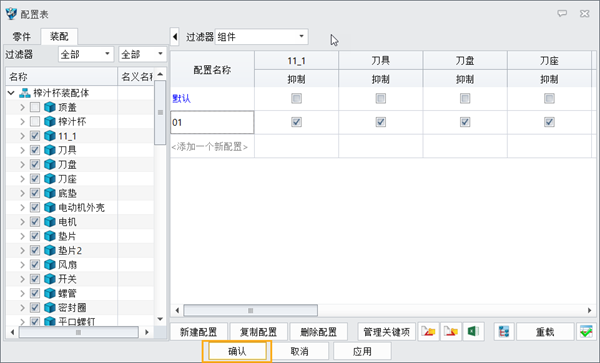
Task: Confirm with the 确认 button
Action: [237, 351]
